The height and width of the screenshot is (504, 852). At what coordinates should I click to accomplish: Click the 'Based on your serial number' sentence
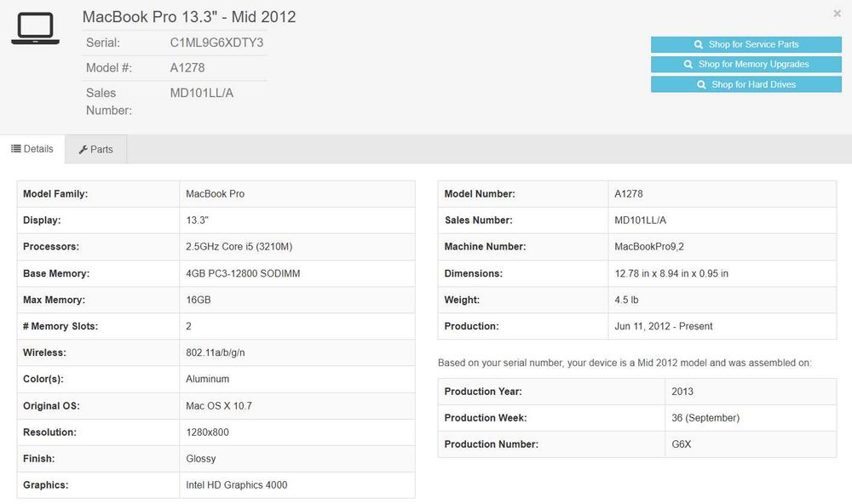pyautogui.click(x=625, y=363)
